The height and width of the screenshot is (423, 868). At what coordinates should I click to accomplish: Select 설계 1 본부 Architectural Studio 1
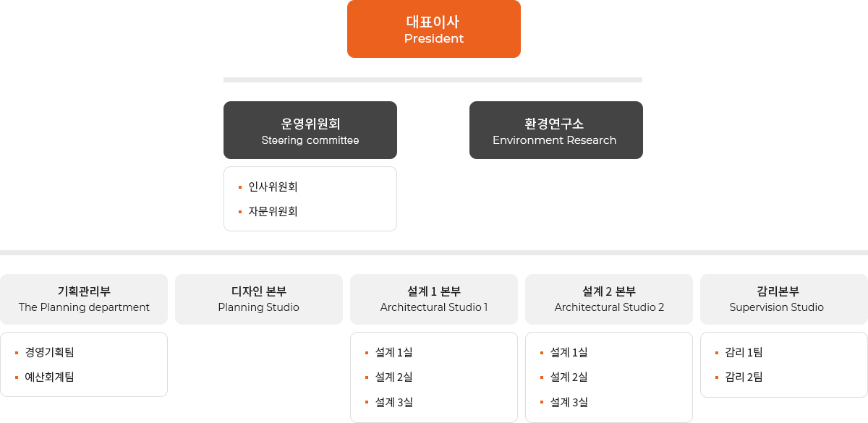[x=434, y=299]
